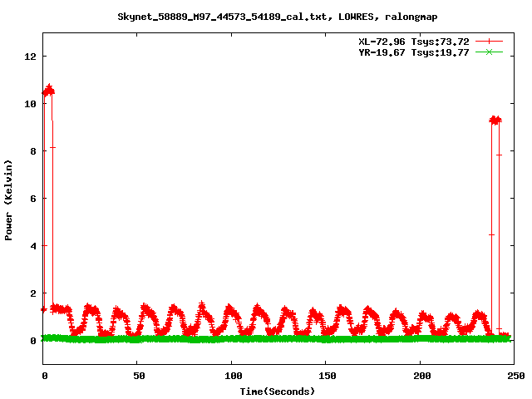Click the green legend line sample
The image size is (532, 399).
[x=489, y=52]
